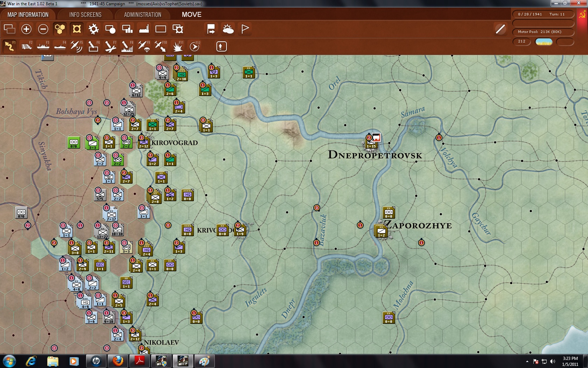588x368 pixels.
Task: Toggle the hex grid display
Action: (x=60, y=29)
